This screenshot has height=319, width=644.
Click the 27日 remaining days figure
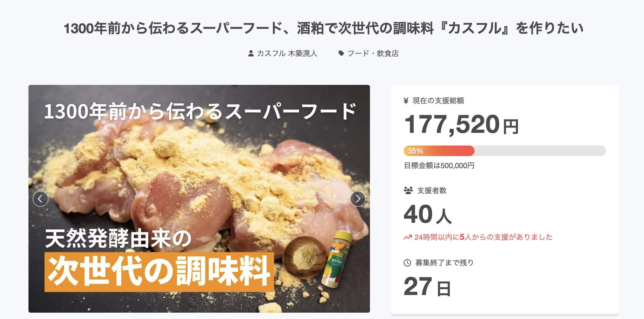coord(427,287)
